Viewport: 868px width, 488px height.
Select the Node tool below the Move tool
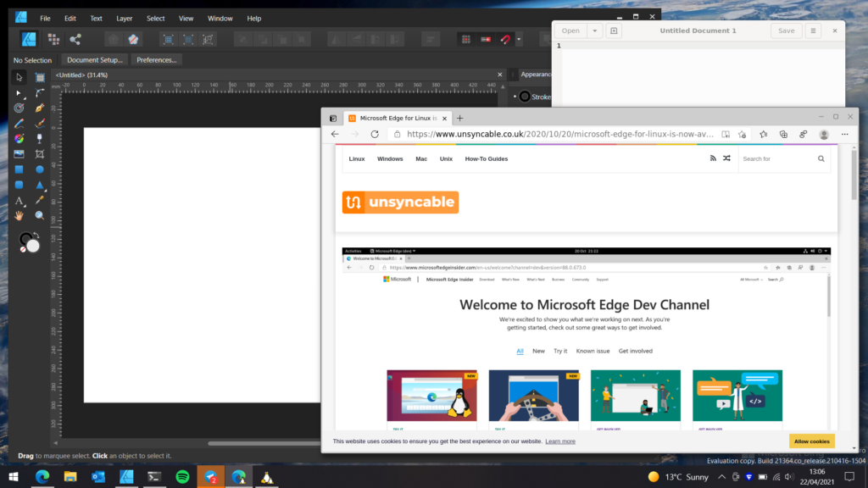19,94
